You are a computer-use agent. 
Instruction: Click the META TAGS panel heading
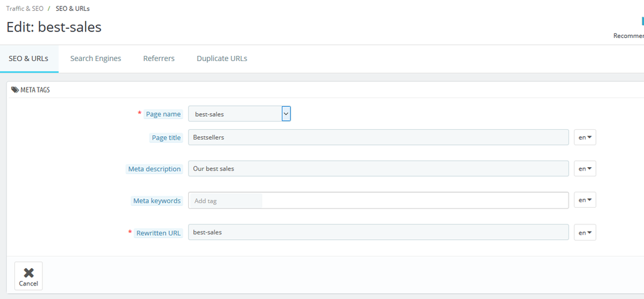[35, 90]
